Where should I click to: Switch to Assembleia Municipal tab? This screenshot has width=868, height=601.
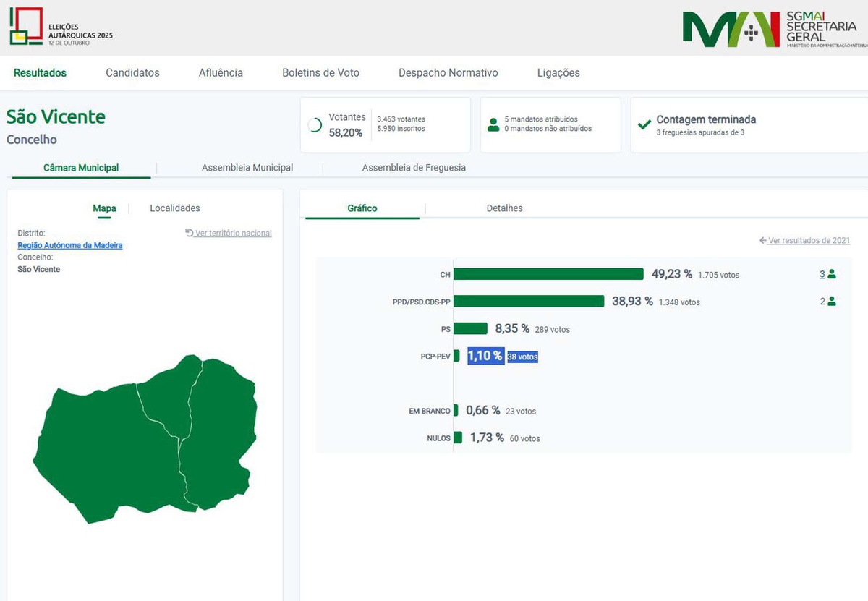click(x=247, y=168)
